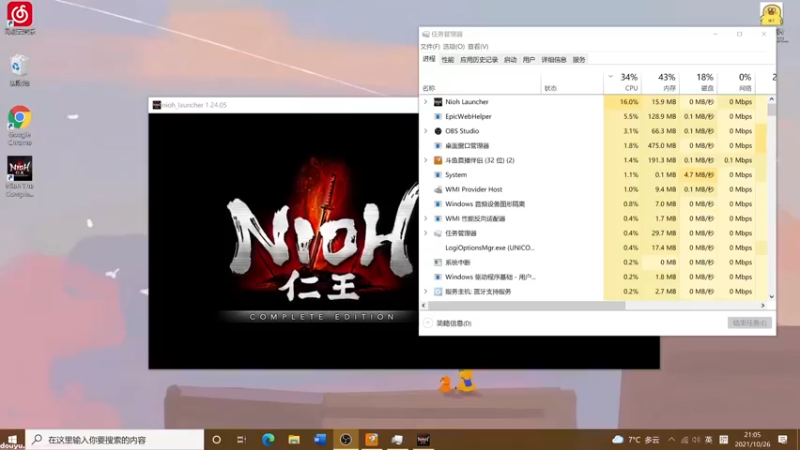Click the WMI Provider Host process icon
The image size is (800, 450).
(x=438, y=189)
